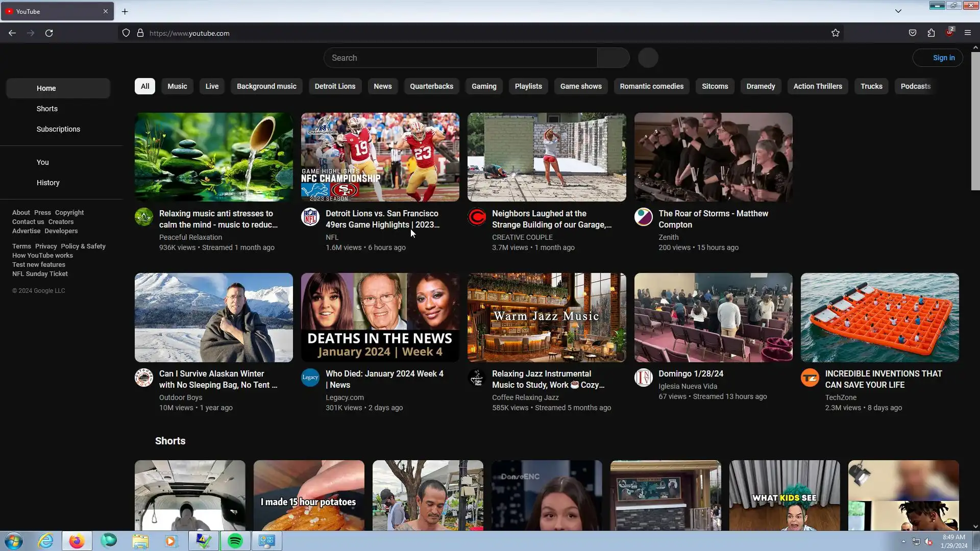980x551 pixels.
Task: Open the Firefox extensions puzzle icon
Action: tap(931, 33)
